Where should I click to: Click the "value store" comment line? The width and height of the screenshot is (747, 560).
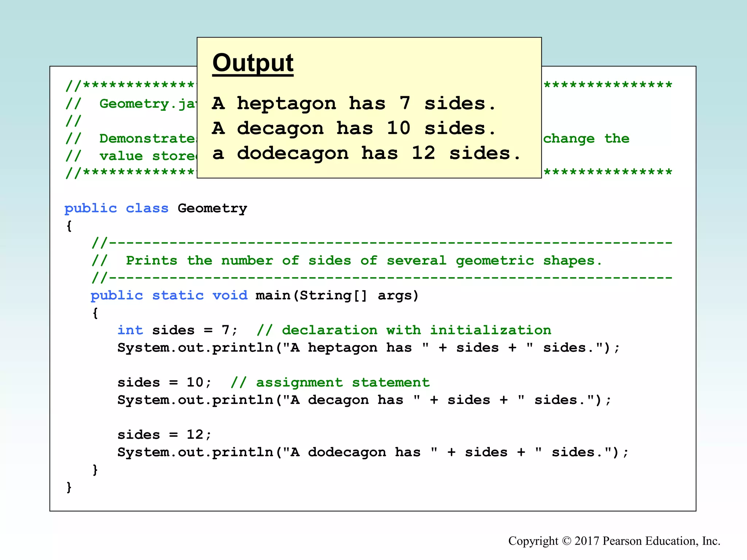[x=131, y=156]
